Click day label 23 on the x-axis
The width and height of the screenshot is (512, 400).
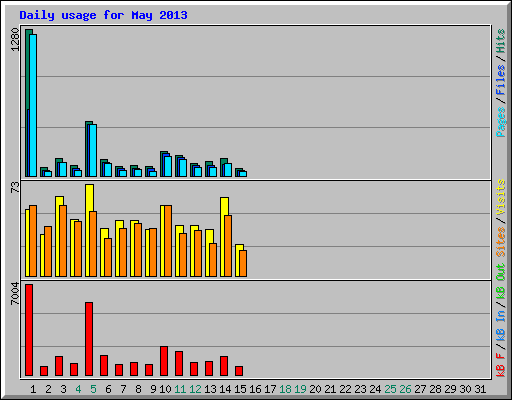click(360, 389)
